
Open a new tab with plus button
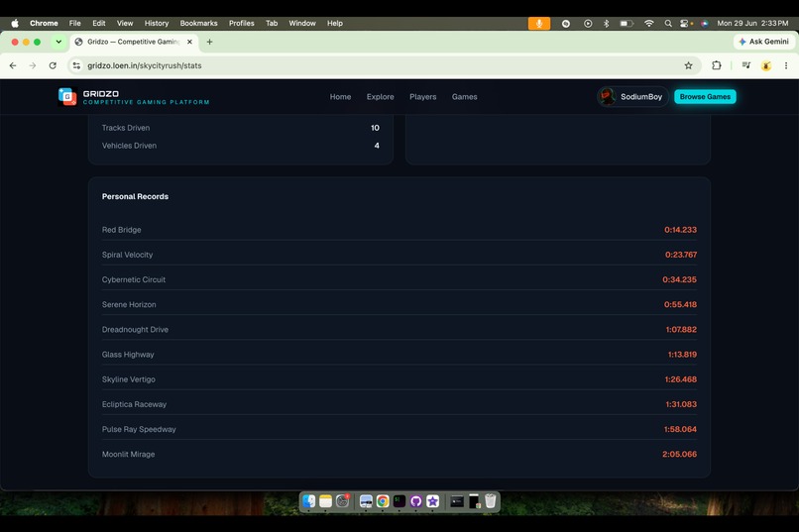[x=209, y=42]
